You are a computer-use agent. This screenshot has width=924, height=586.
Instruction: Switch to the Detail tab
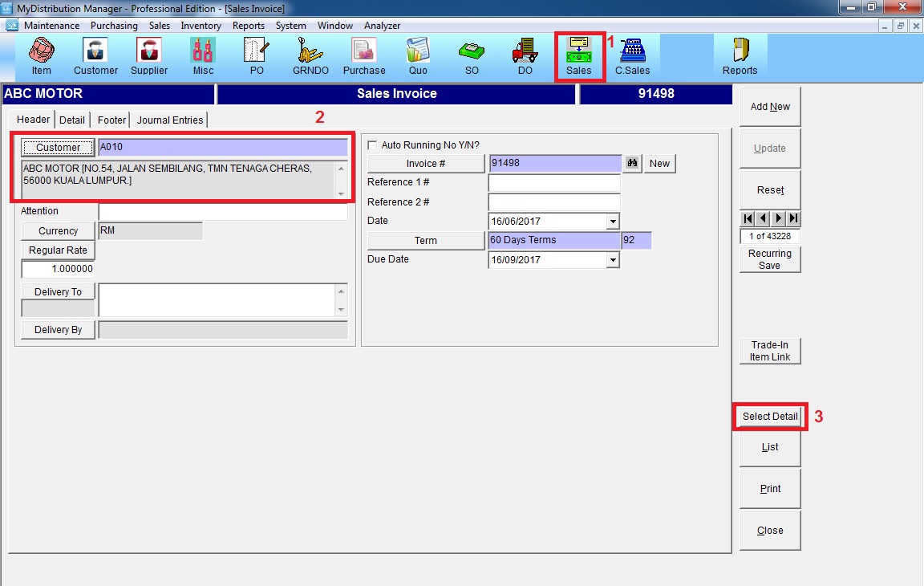pos(72,120)
